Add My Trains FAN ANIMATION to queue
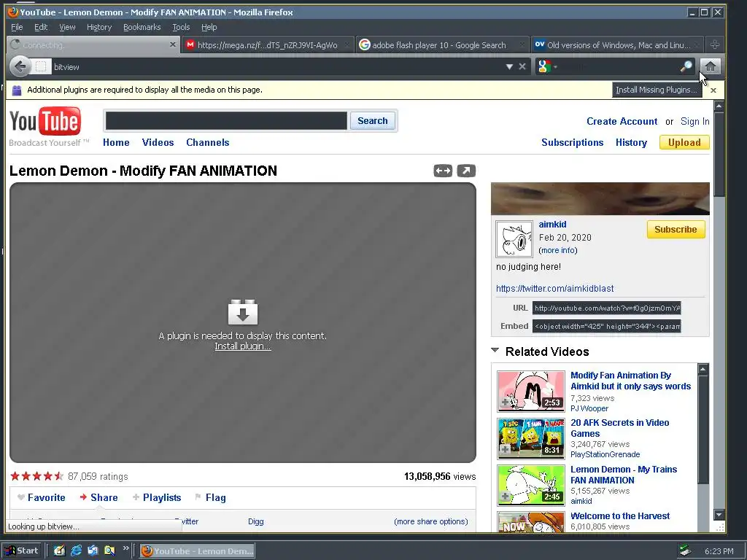This screenshot has height=560, width=747. click(505, 496)
